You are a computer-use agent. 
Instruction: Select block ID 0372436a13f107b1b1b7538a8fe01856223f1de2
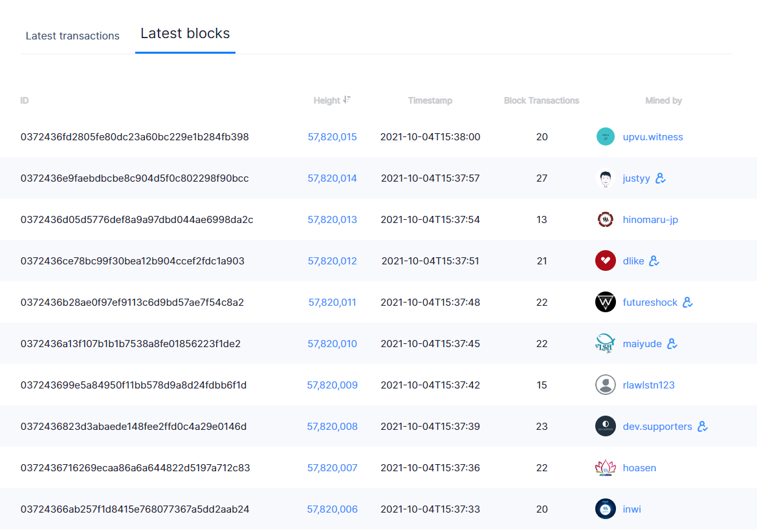(130, 344)
